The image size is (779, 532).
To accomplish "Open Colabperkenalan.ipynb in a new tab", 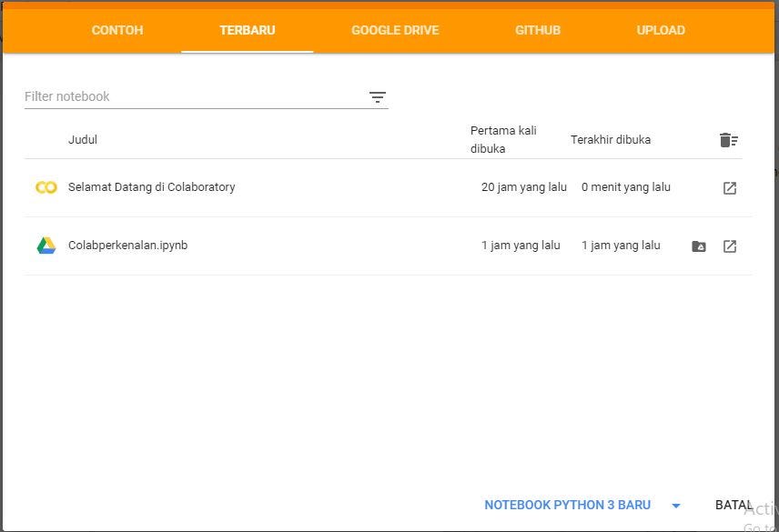I will click(730, 246).
